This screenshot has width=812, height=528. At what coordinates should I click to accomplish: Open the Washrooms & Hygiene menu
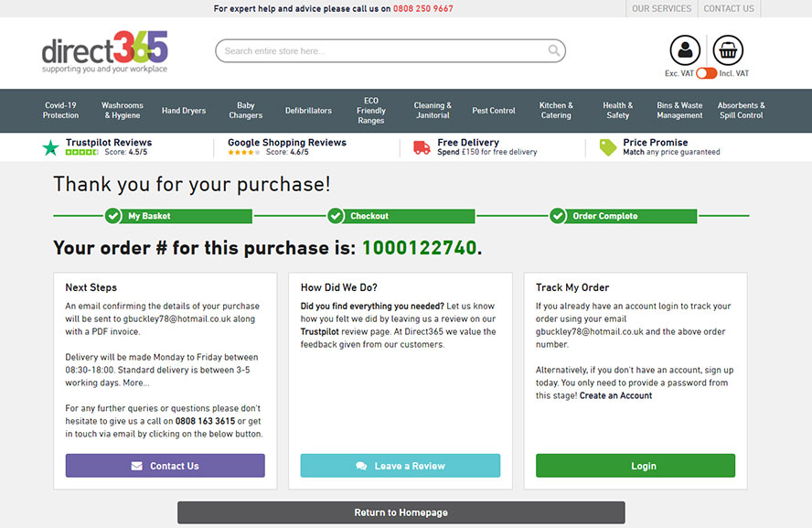[123, 111]
